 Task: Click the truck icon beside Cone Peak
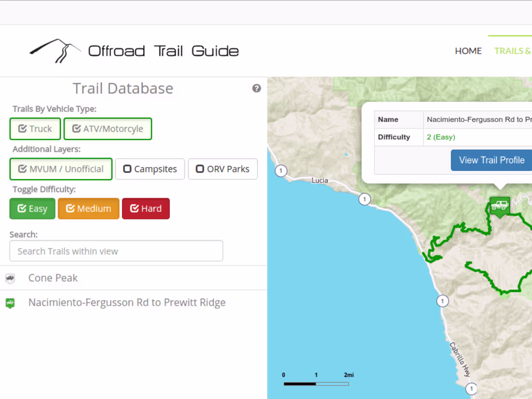click(11, 278)
